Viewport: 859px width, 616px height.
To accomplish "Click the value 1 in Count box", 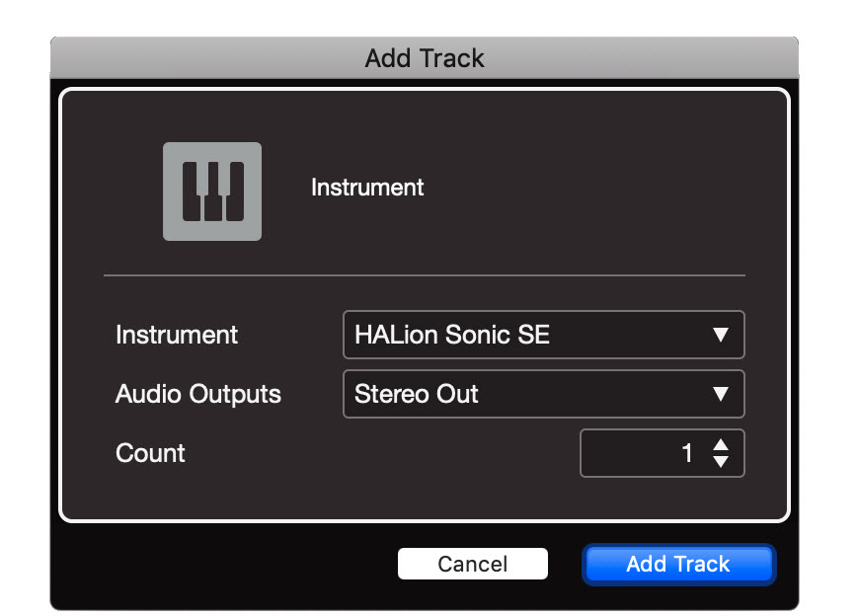I will click(x=687, y=454).
